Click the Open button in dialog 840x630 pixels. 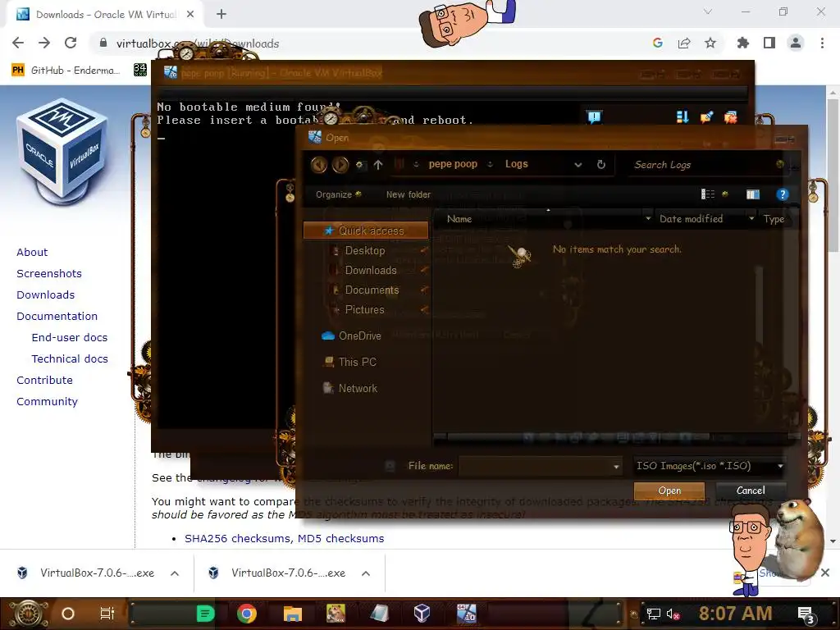pyautogui.click(x=669, y=491)
